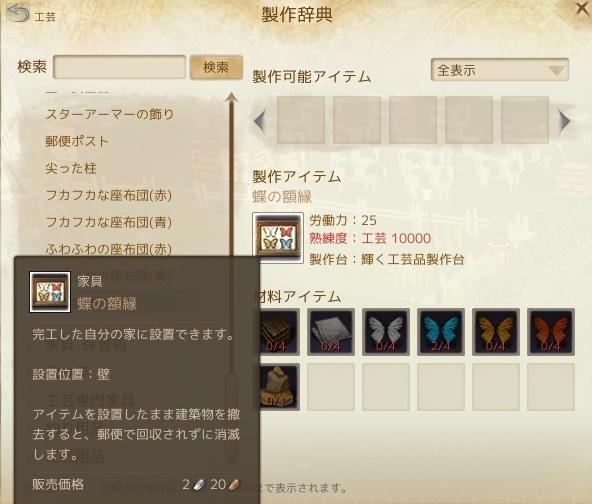
Task: Select スターアーマーの飾り from list
Action: (x=109, y=114)
